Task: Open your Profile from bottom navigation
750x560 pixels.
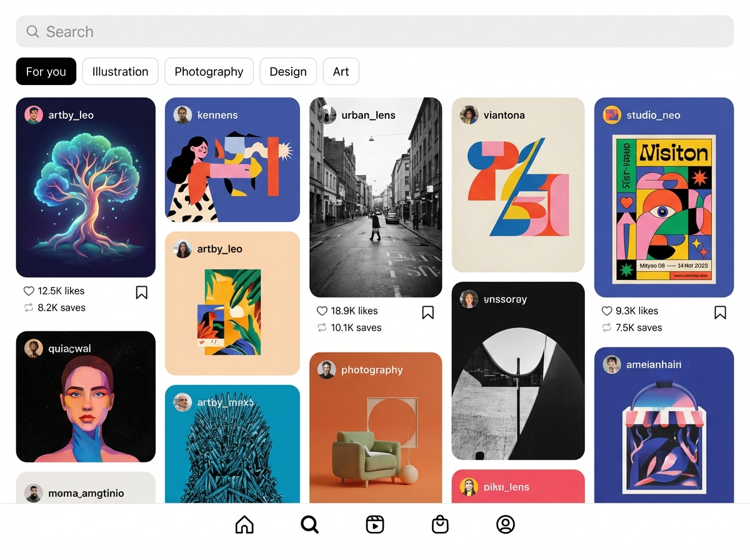Action: (x=506, y=524)
